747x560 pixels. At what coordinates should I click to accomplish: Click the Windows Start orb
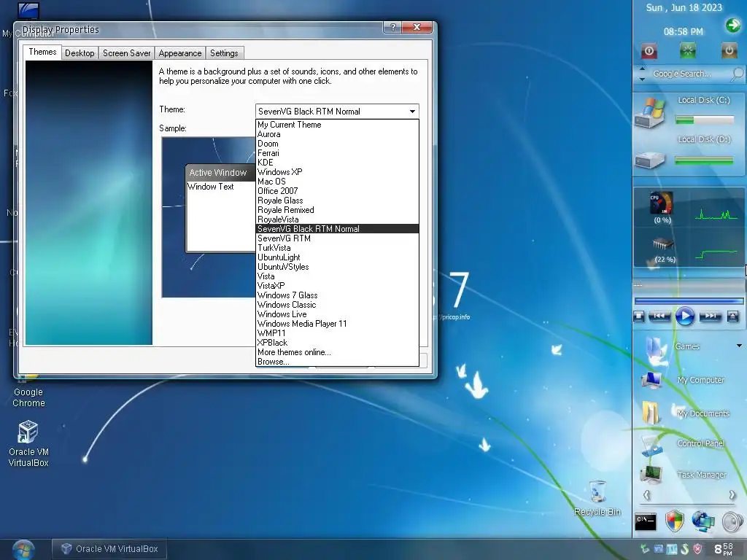(x=23, y=550)
